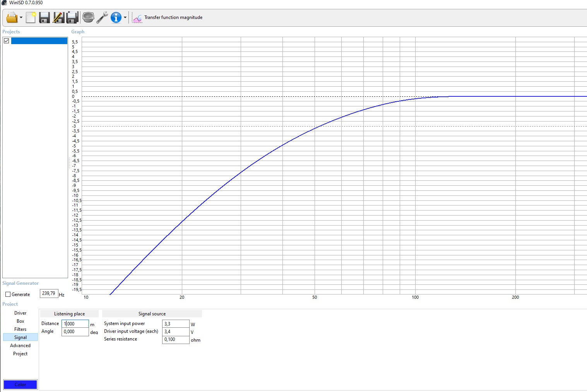Open settings with the wrench icon
This screenshot has height=392, width=587.
tap(102, 17)
